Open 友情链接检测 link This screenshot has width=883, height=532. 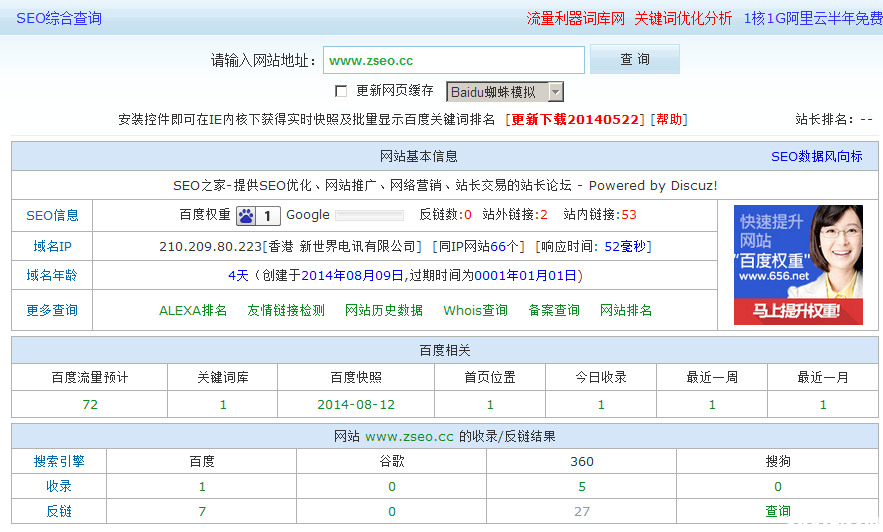click(286, 310)
